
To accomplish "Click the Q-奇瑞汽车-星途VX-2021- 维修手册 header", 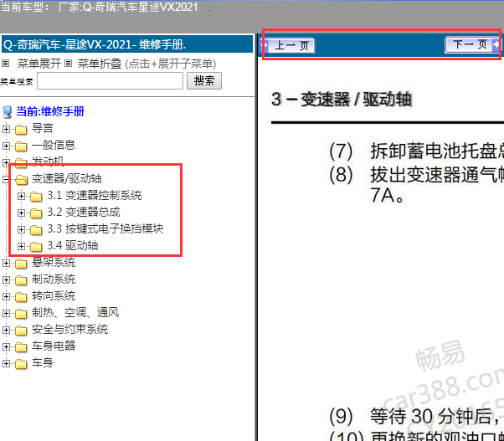I will pyautogui.click(x=127, y=44).
